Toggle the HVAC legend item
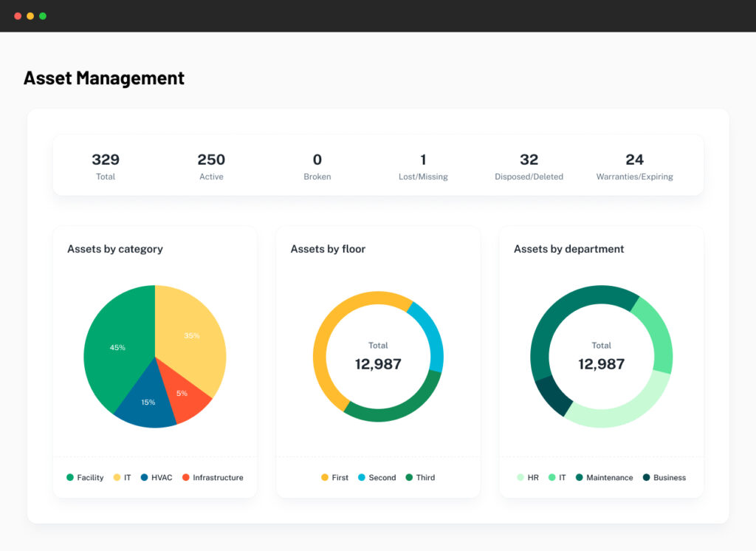This screenshot has height=551, width=756. 157,478
